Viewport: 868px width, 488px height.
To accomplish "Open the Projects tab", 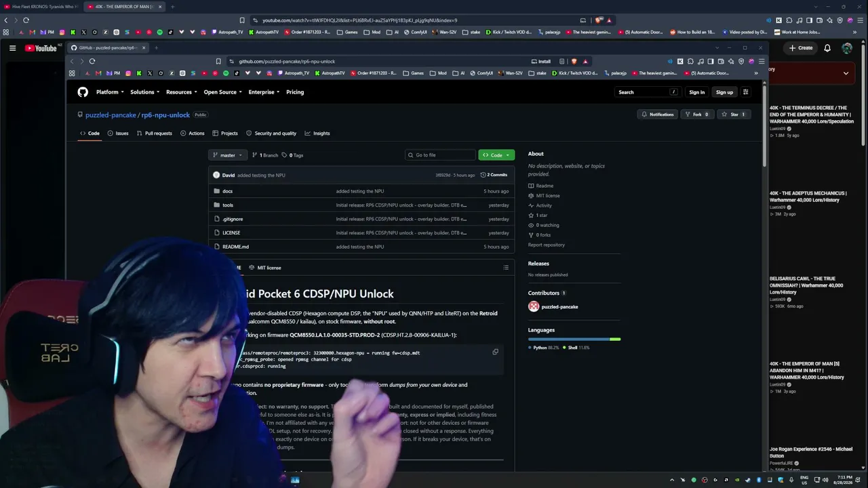I will click(x=225, y=134).
